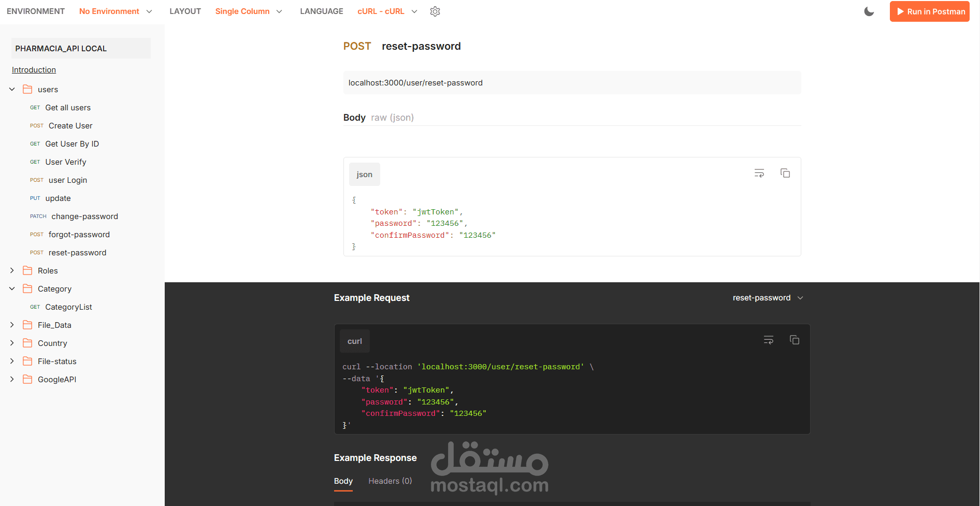Click the localhost:3000/user/reset-password URL field
The image size is (980, 506).
tap(572, 83)
